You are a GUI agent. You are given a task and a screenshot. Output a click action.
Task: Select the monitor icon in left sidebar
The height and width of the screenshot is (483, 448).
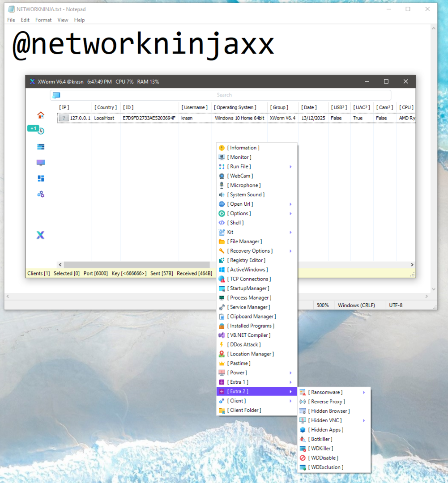click(41, 163)
